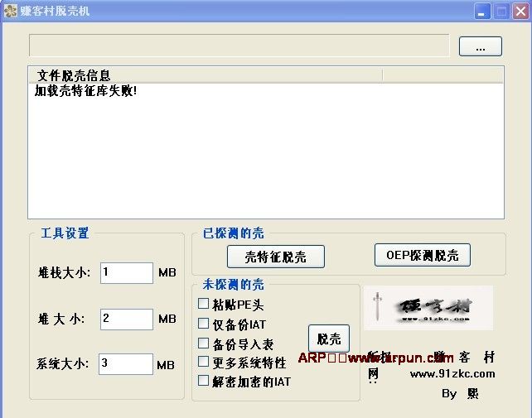This screenshot has height=418, width=532.
Task: Click the 脱壳 button
Action: pos(329,339)
